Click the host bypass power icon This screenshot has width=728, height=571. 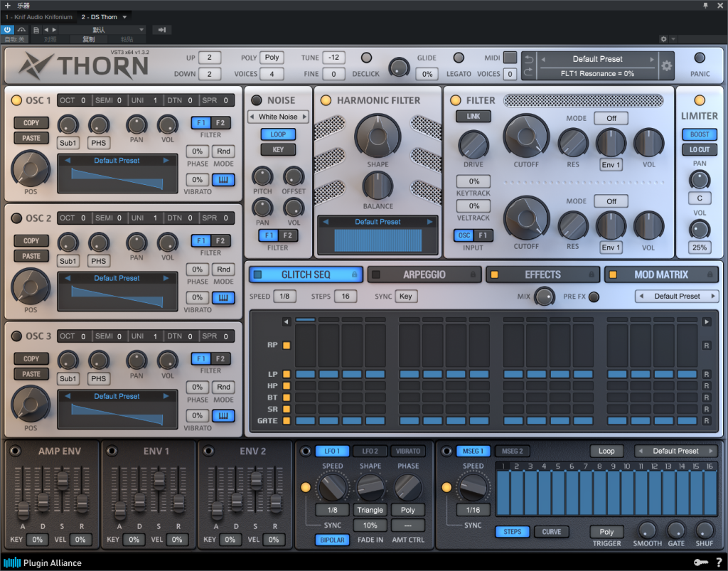[x=7, y=30]
